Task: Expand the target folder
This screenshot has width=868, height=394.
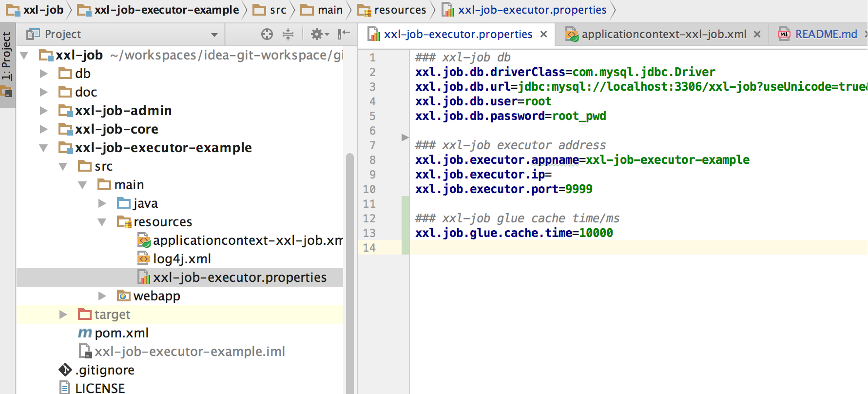Action: click(x=63, y=315)
